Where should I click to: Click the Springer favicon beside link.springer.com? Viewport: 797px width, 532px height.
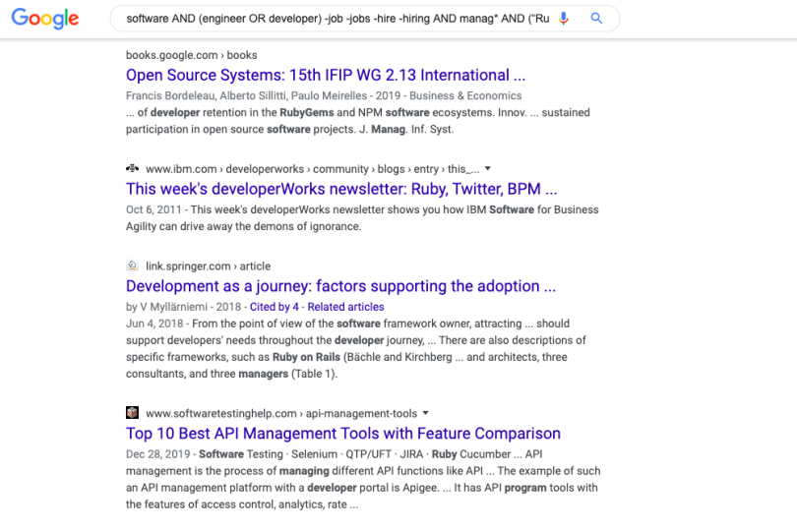[132, 266]
